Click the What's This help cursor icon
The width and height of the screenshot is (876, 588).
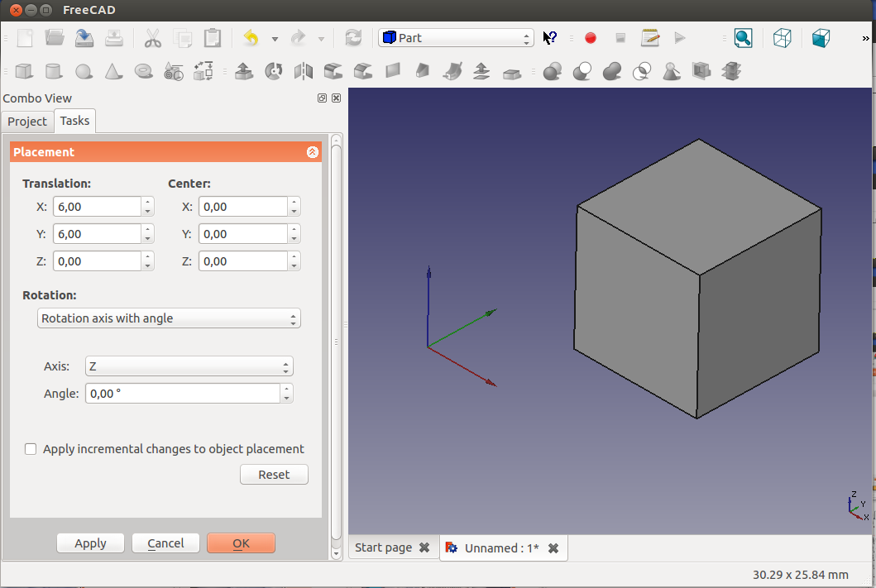pyautogui.click(x=550, y=38)
